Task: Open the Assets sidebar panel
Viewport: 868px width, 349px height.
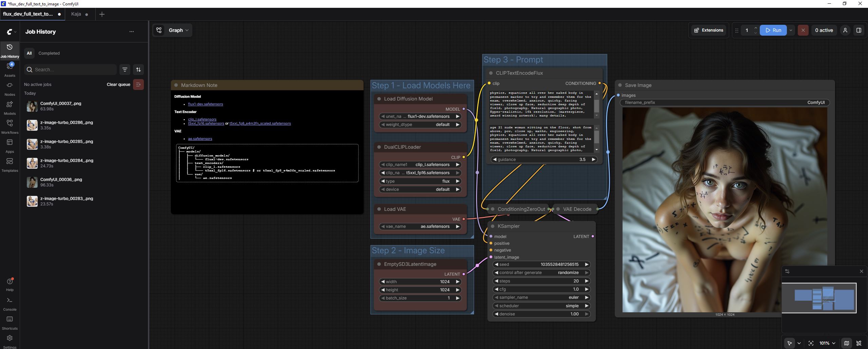Action: tap(10, 69)
